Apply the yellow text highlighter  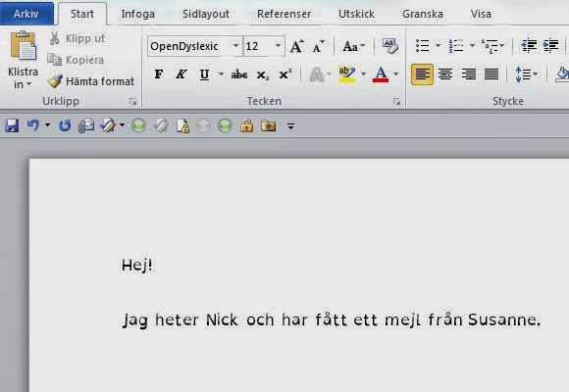[346, 74]
